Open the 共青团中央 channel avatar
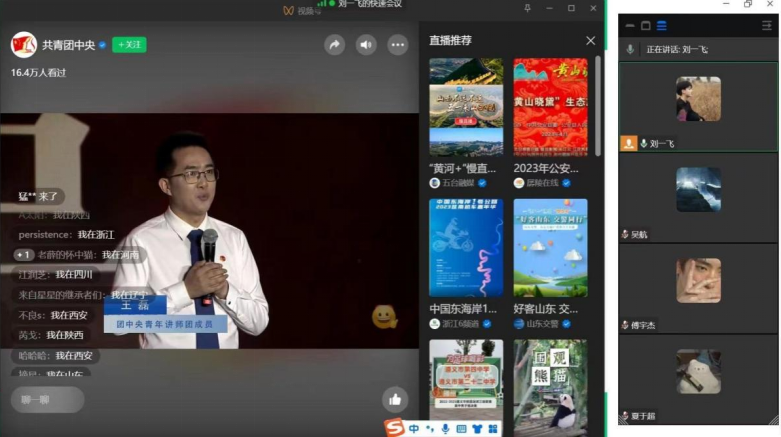This screenshot has height=437, width=781. pos(24,45)
